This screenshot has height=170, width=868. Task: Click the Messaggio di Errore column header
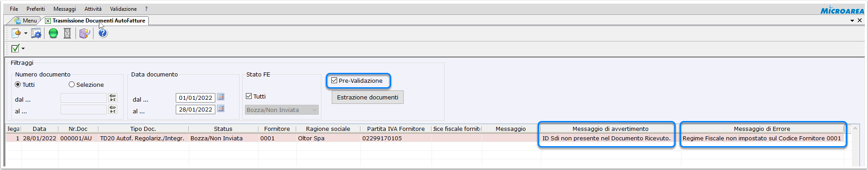[762, 129]
